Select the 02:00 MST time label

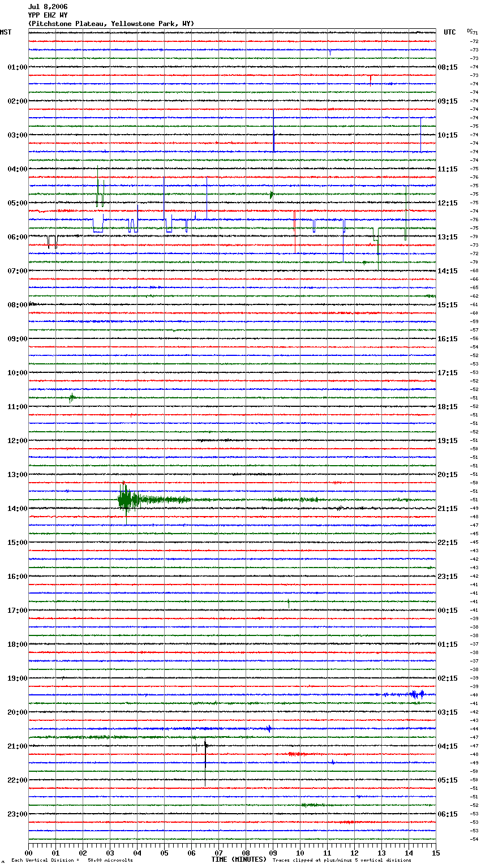click(18, 101)
